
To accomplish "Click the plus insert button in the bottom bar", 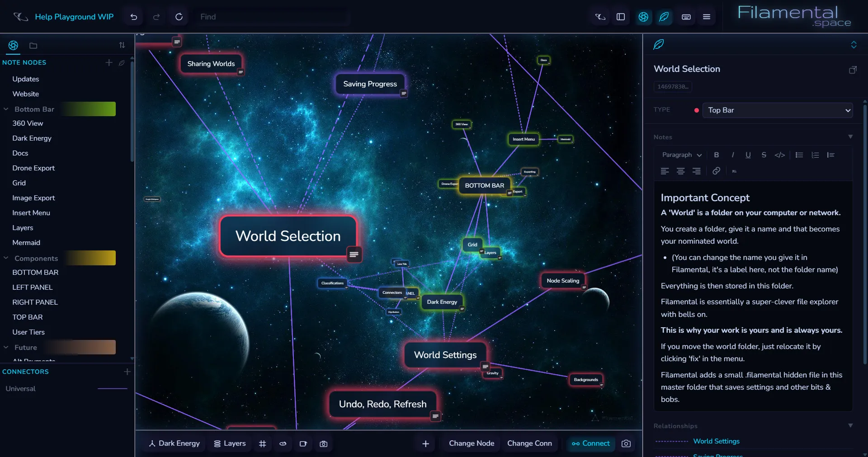I will click(425, 444).
